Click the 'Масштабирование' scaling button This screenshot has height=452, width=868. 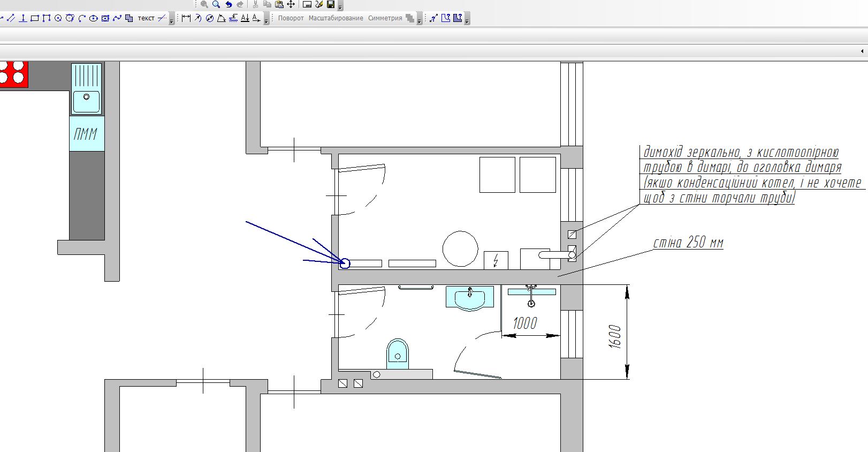click(336, 18)
